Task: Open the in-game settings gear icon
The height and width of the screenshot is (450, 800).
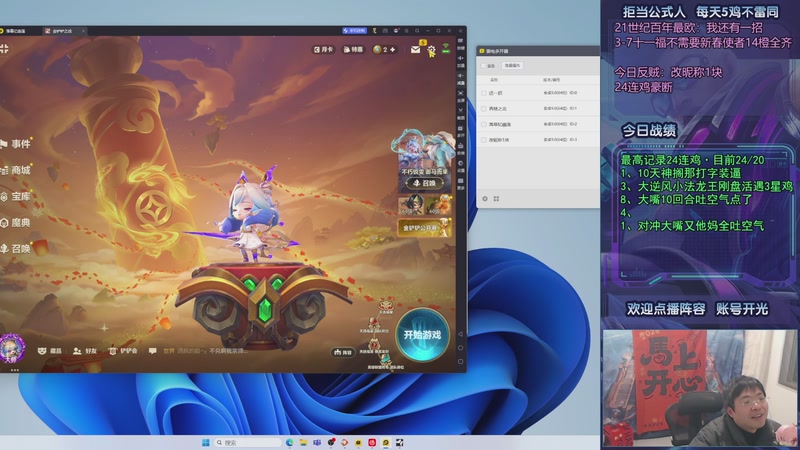Action: (432, 50)
